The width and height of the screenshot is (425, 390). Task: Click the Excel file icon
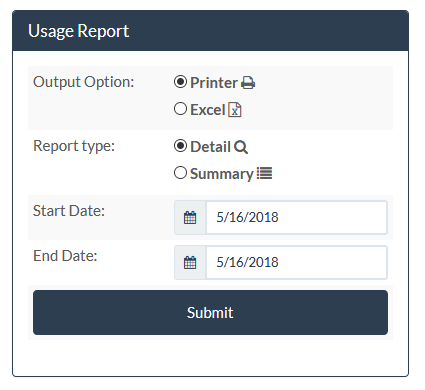pyautogui.click(x=235, y=110)
